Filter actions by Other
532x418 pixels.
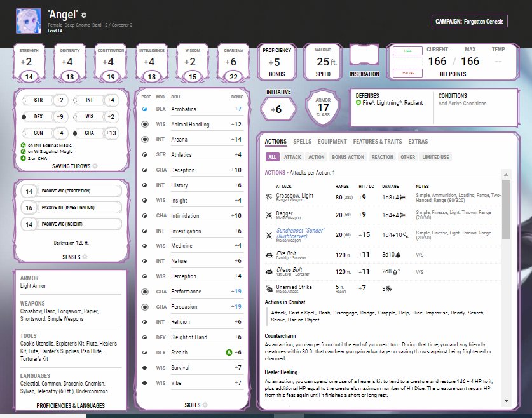tap(407, 157)
